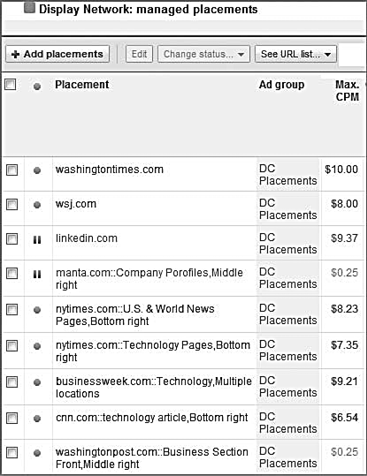Click the status dot for cnn.com technology article
This screenshot has height=476, width=367.
coord(37,418)
